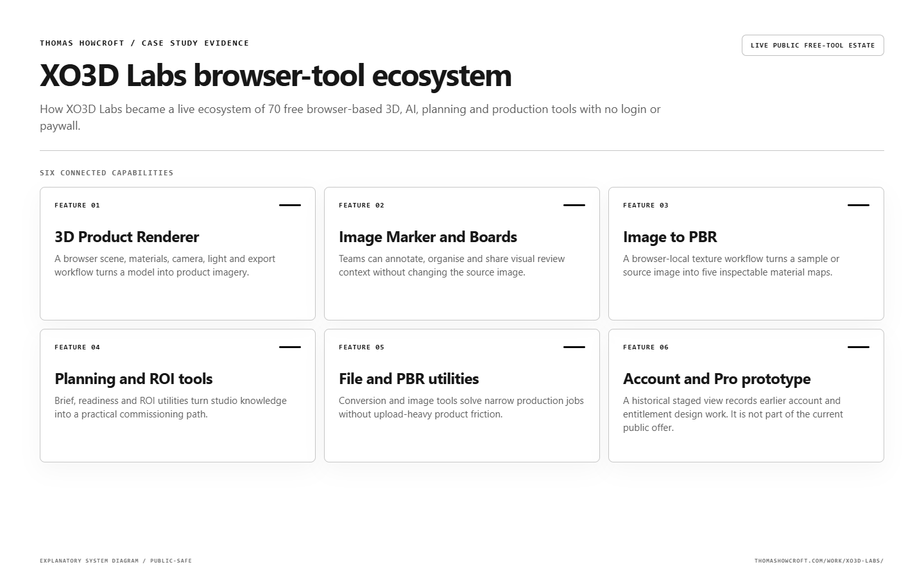Screen dimensions: 924x578
Task: Click the description starting 'Brief, readiness and ROI'
Action: 171,407
